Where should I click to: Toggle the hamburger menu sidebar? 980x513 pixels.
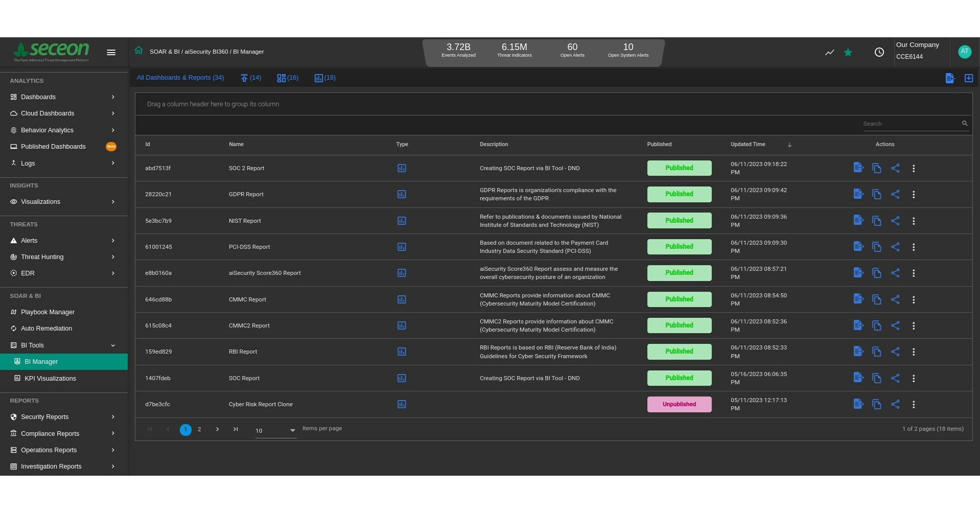(x=111, y=52)
